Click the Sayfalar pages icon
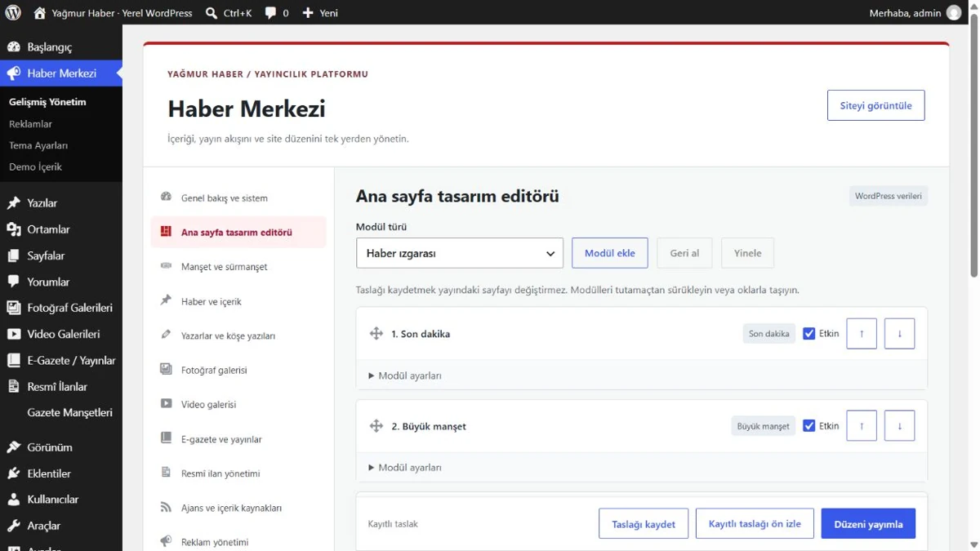The height and width of the screenshot is (551, 980). 14,256
